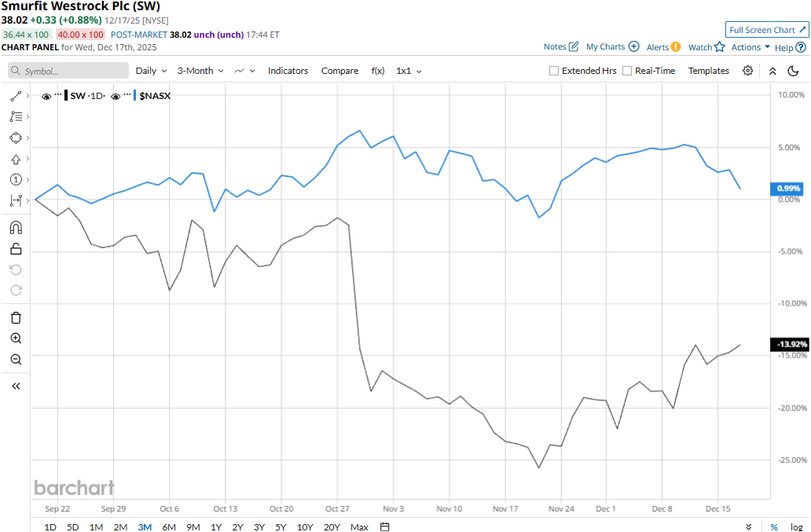Switch to dark mode moon icon
Image resolution: width=811 pixels, height=532 pixels.
tap(794, 71)
